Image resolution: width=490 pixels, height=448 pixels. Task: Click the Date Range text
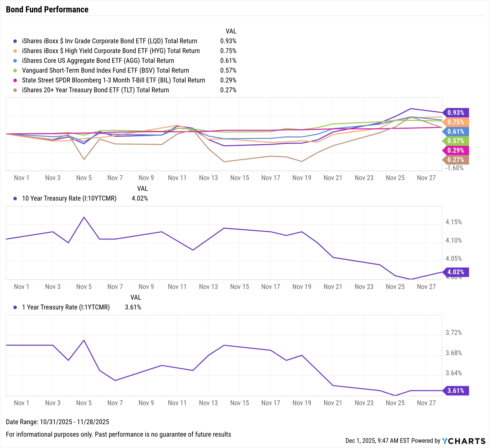57,422
